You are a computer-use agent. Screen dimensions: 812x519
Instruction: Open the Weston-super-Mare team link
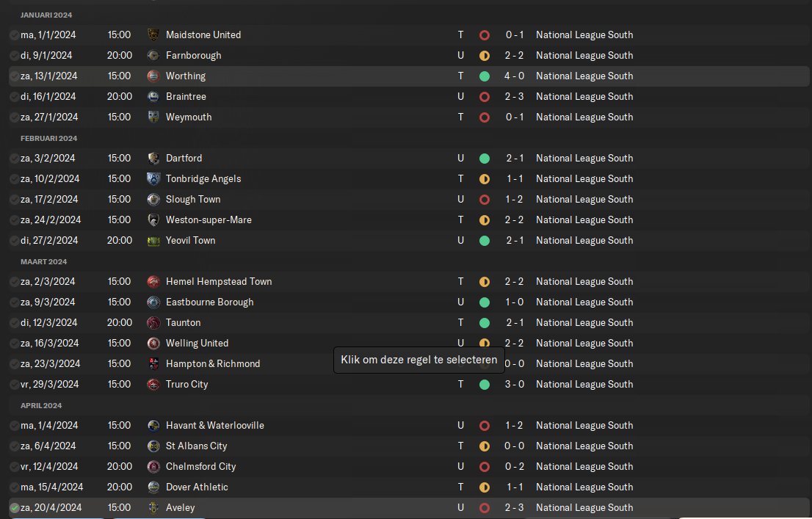click(x=209, y=219)
